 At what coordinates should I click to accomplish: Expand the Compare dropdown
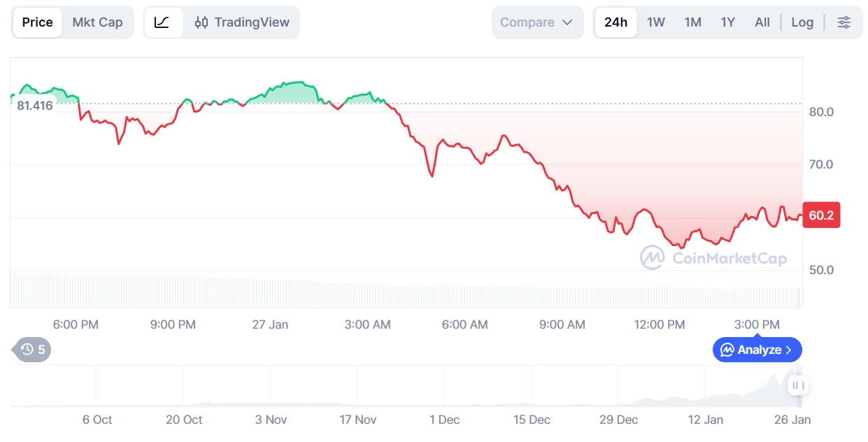click(536, 22)
